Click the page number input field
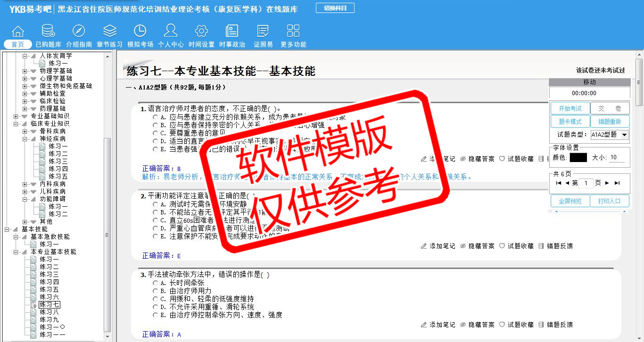This screenshot has height=342, width=644. click(586, 183)
